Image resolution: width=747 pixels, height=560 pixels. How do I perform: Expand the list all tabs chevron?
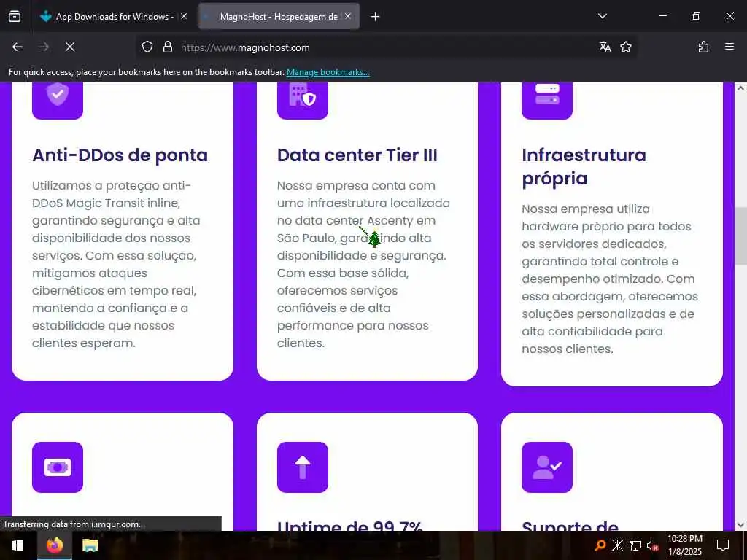click(x=603, y=16)
